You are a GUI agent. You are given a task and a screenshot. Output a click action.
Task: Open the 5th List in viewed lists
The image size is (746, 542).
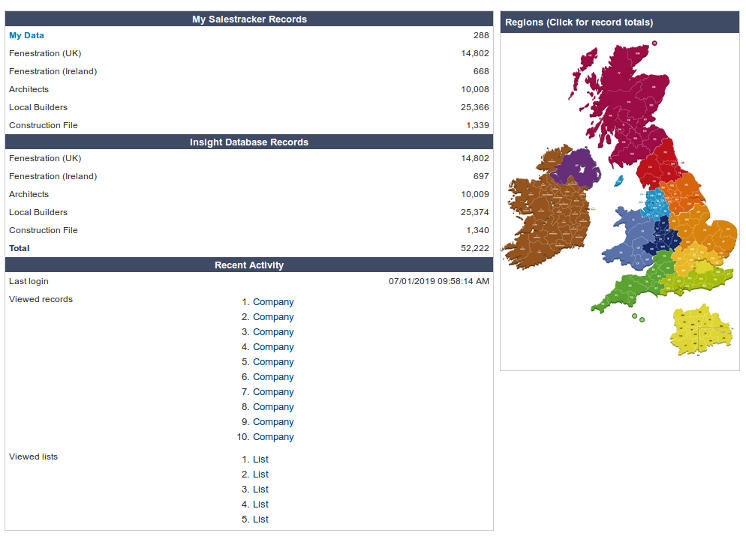point(260,520)
